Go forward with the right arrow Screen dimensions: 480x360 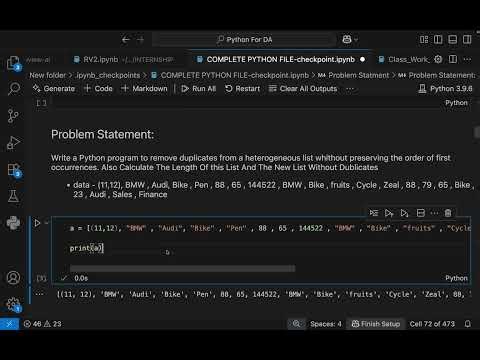click(140, 40)
